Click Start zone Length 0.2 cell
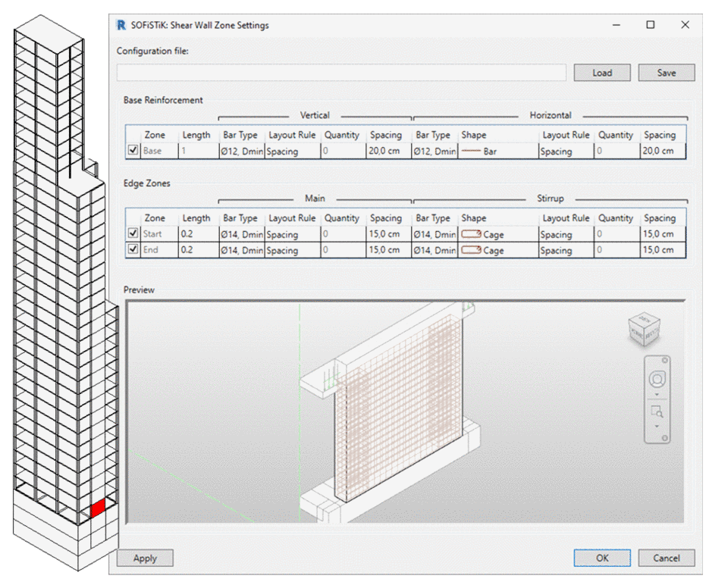The width and height of the screenshot is (728, 582). pos(199,234)
